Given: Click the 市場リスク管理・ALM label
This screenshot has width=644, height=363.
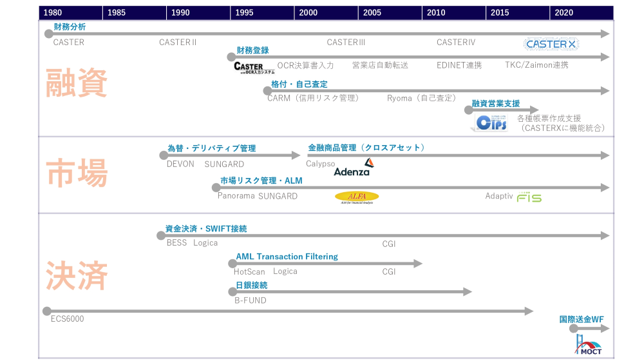Looking at the screenshot, I should pyautogui.click(x=261, y=181).
